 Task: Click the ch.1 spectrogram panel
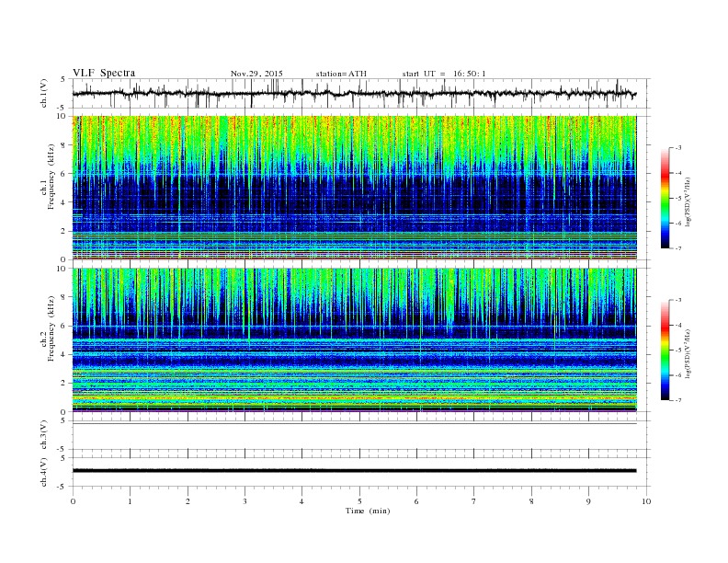[x=354, y=188]
